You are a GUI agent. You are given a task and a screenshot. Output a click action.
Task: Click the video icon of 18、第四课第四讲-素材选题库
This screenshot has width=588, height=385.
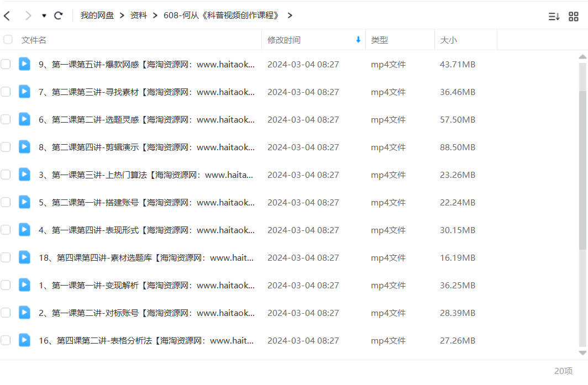tap(24, 257)
